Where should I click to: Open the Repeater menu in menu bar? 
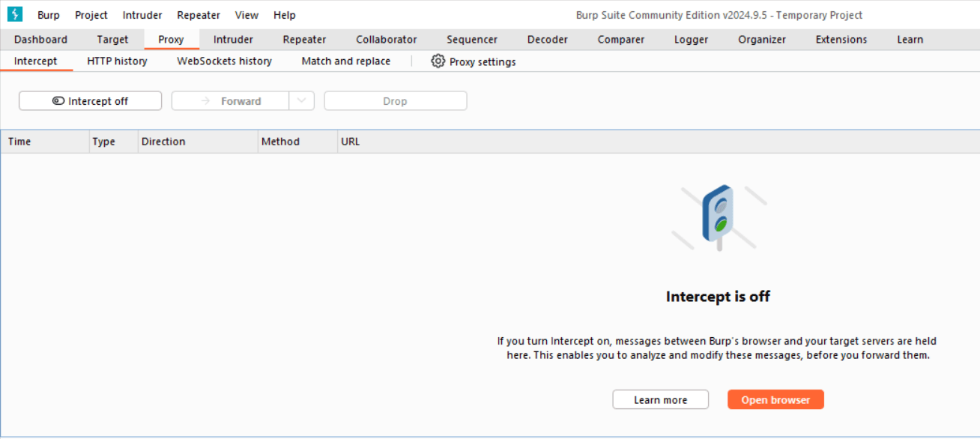point(199,15)
